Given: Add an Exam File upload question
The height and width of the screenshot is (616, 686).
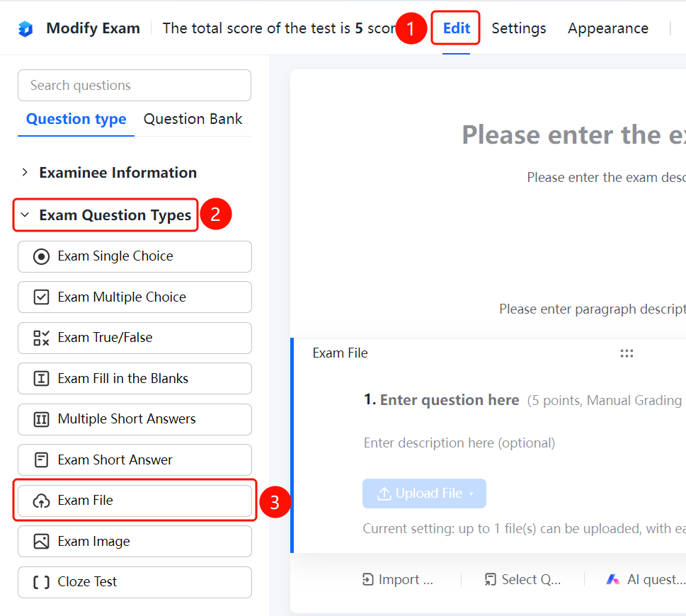Looking at the screenshot, I should 135,501.
